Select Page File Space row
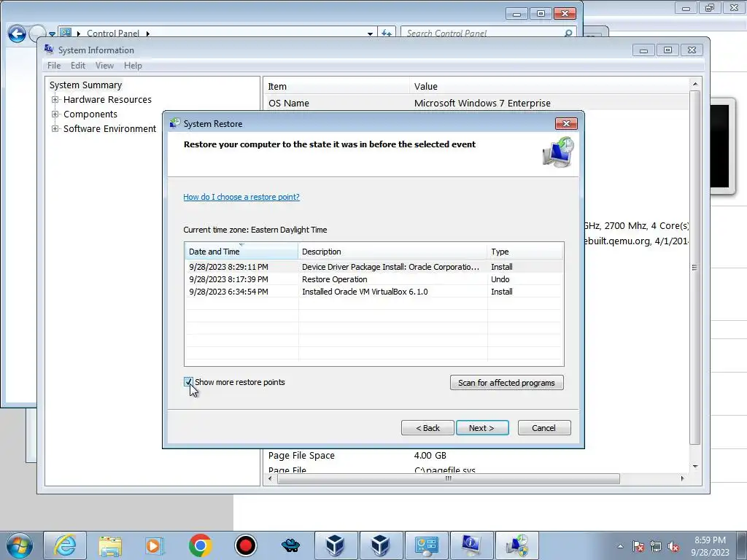 coord(476,455)
